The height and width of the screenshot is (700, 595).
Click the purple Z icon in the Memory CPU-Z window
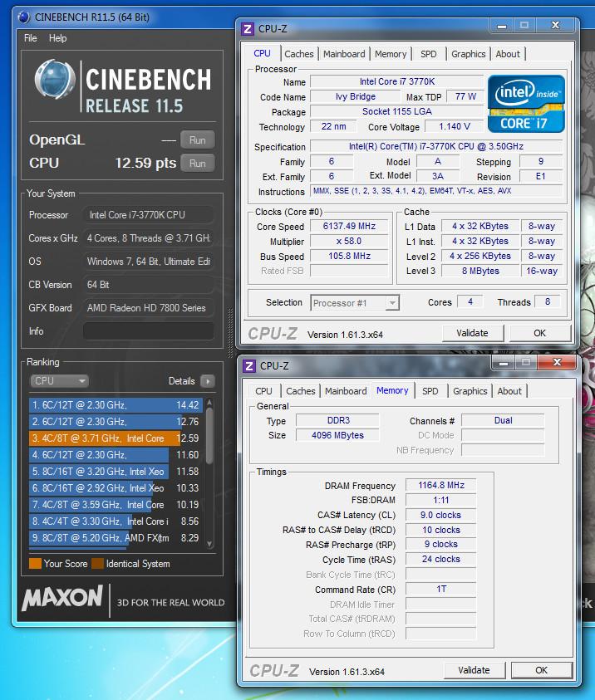click(248, 366)
